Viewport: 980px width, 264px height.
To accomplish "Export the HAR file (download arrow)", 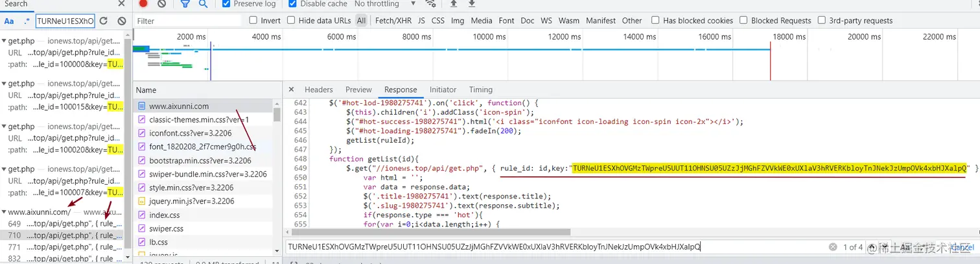I will tap(472, 4).
